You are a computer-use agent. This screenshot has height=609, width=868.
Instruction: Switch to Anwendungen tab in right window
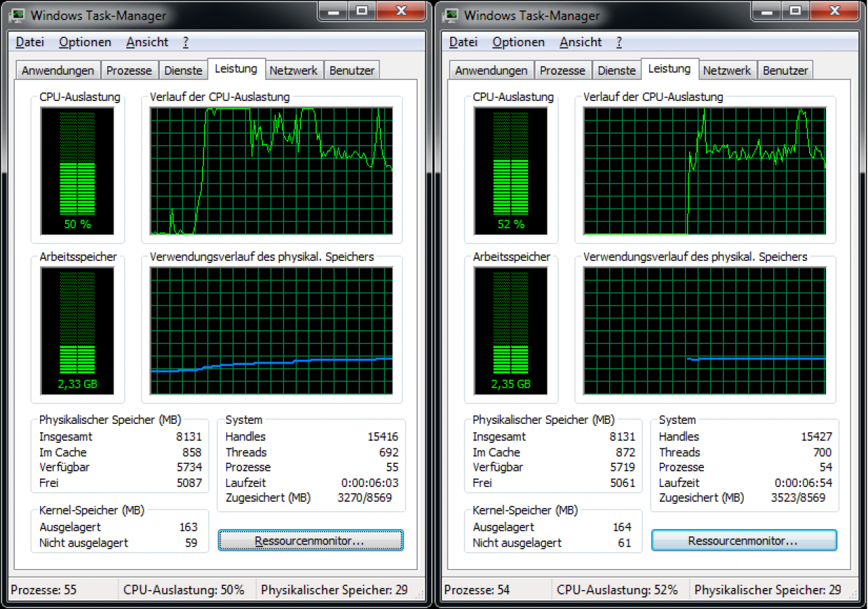pyautogui.click(x=491, y=71)
